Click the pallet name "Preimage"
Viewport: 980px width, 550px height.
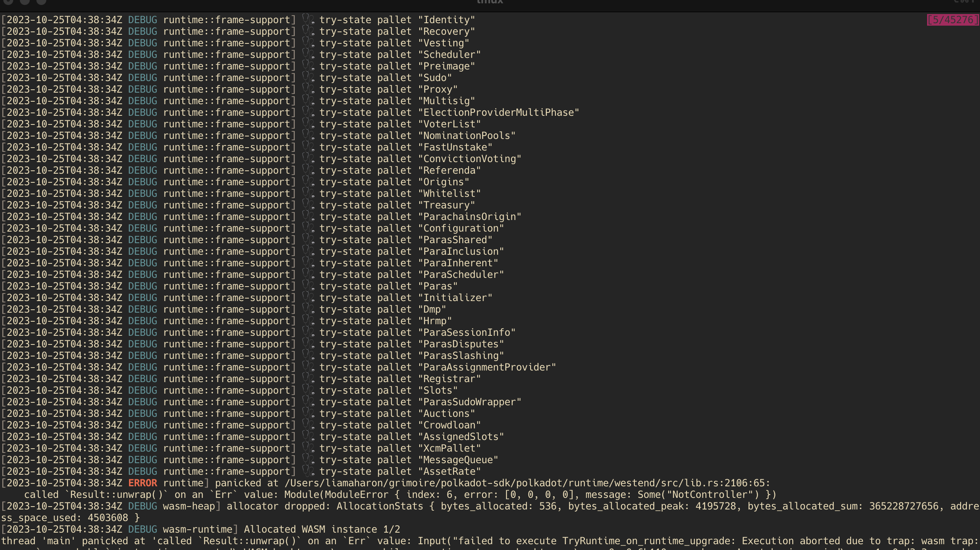(447, 66)
